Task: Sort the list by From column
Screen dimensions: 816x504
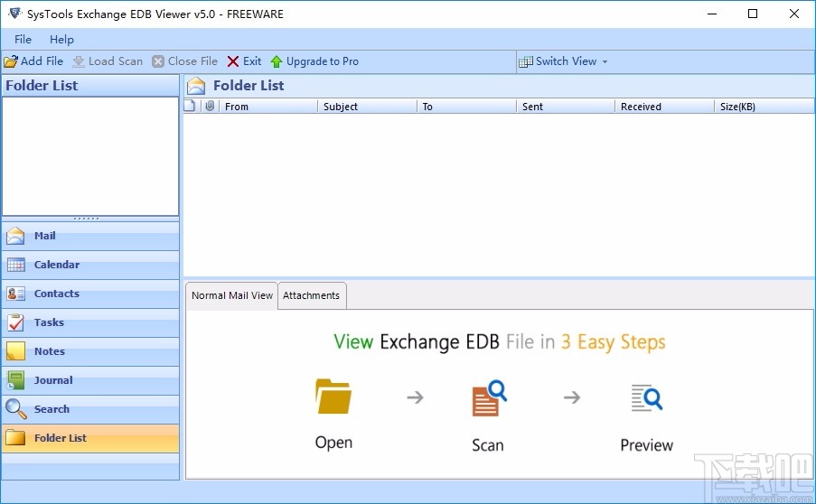Action: click(x=268, y=106)
